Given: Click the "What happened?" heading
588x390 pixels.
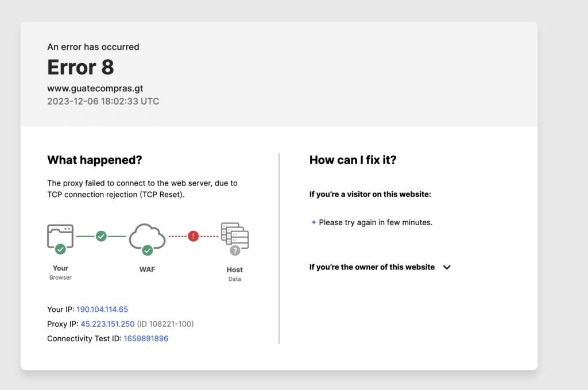Looking at the screenshot, I should [x=94, y=160].
